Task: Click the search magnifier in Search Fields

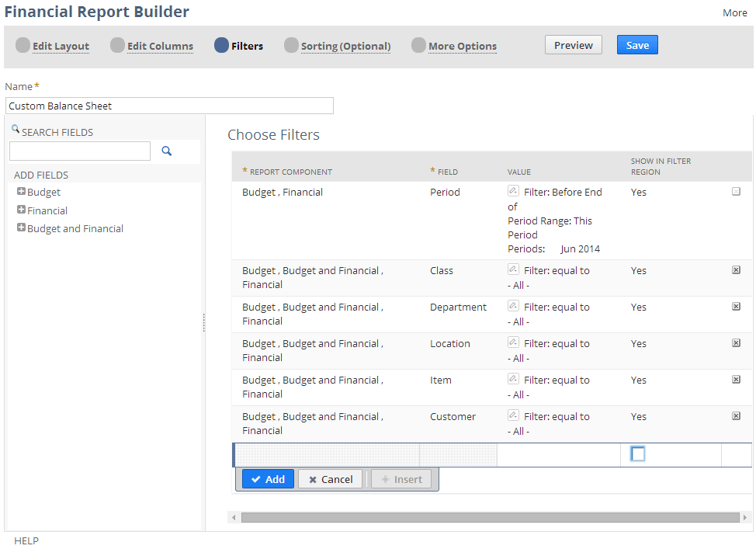Action: click(165, 150)
